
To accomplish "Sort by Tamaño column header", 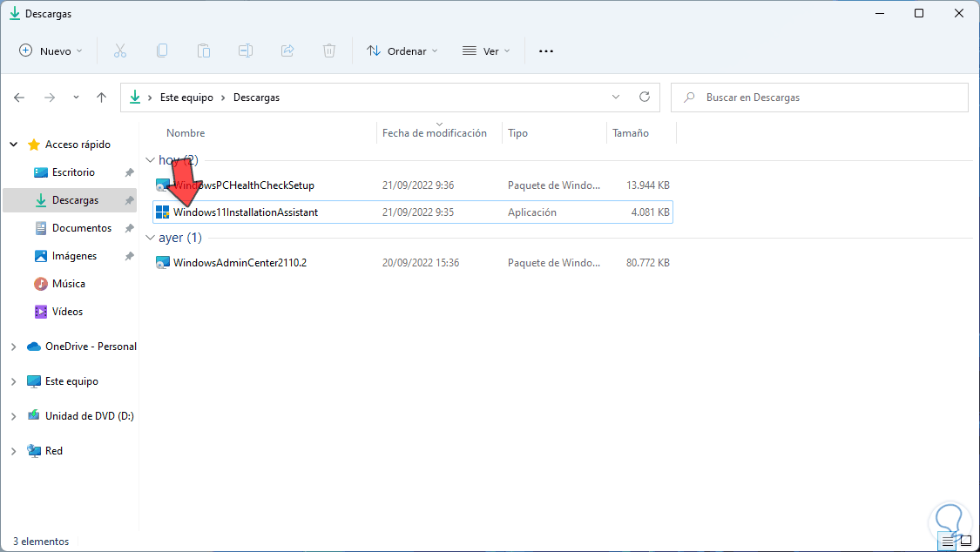I will click(631, 133).
